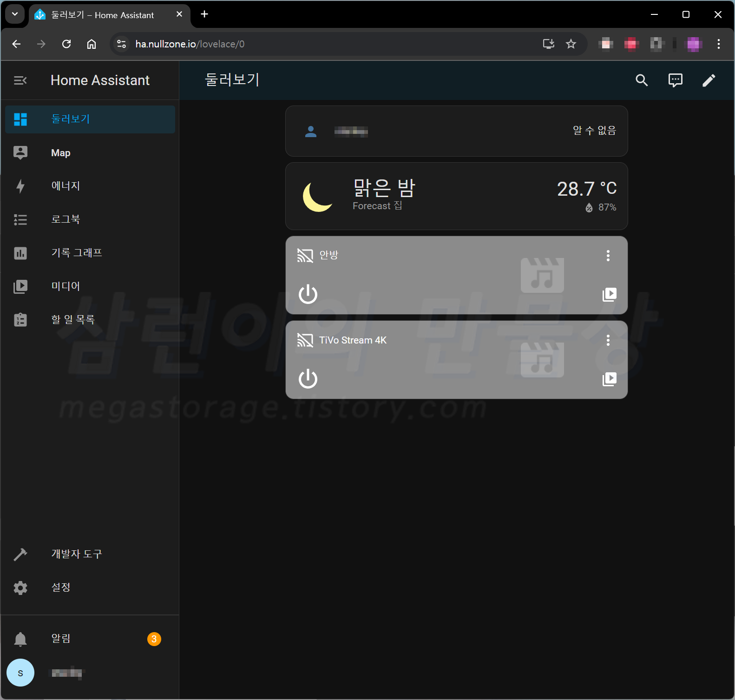Click the 알 수 없음 person state

click(594, 131)
